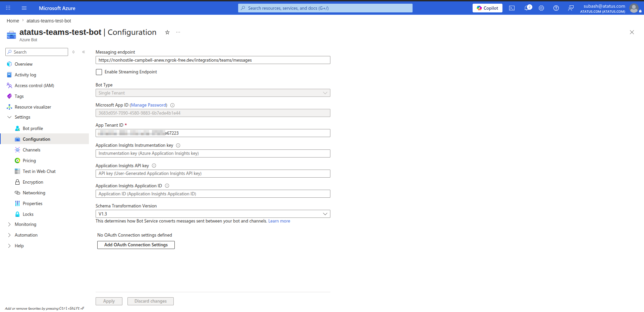Image resolution: width=644 pixels, height=312 pixels.
Task: Click the Channels icon
Action: point(17,150)
